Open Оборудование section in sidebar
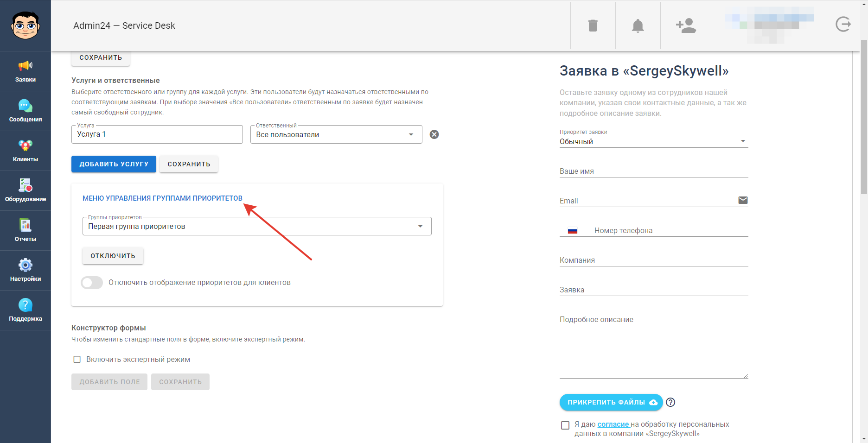 pyautogui.click(x=26, y=191)
